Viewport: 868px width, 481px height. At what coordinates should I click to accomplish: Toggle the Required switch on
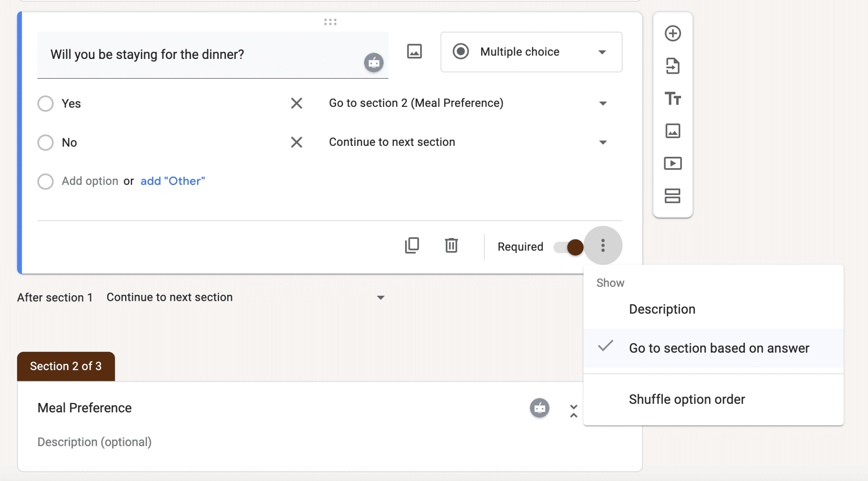[x=565, y=246]
